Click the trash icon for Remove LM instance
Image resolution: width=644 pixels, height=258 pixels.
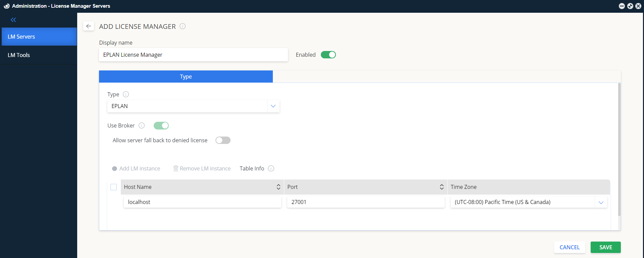pyautogui.click(x=176, y=168)
